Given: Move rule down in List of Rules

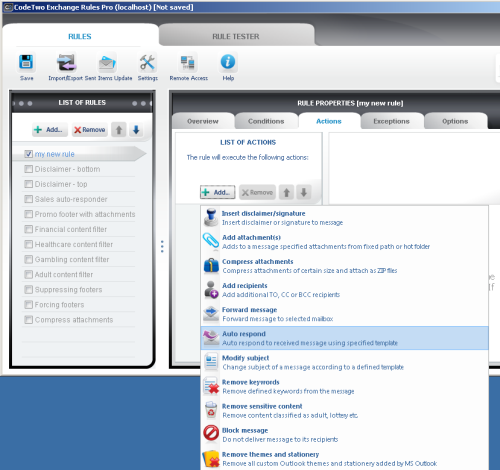Looking at the screenshot, I should click(x=136, y=130).
